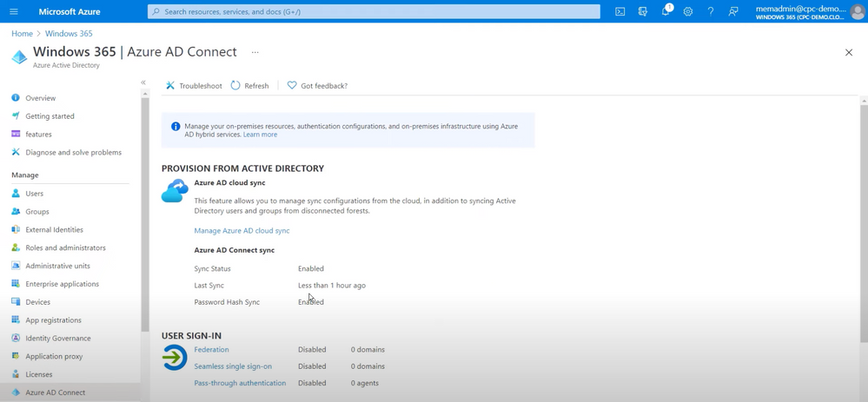Open the hamburger portal menu
This screenshot has width=868, height=402.
pyautogui.click(x=13, y=12)
